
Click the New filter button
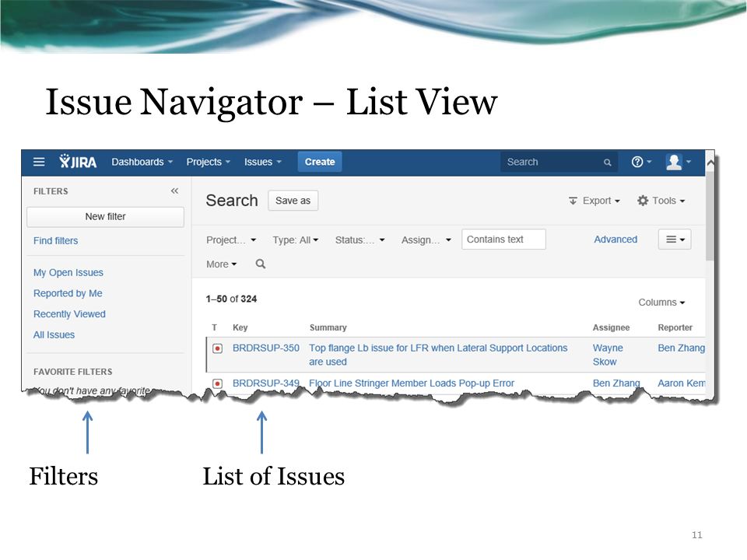coord(105,217)
